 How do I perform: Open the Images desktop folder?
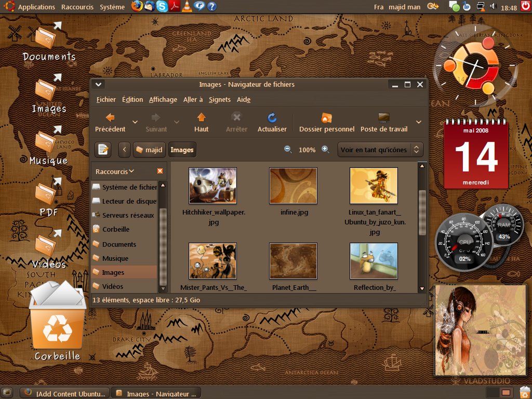(49, 95)
